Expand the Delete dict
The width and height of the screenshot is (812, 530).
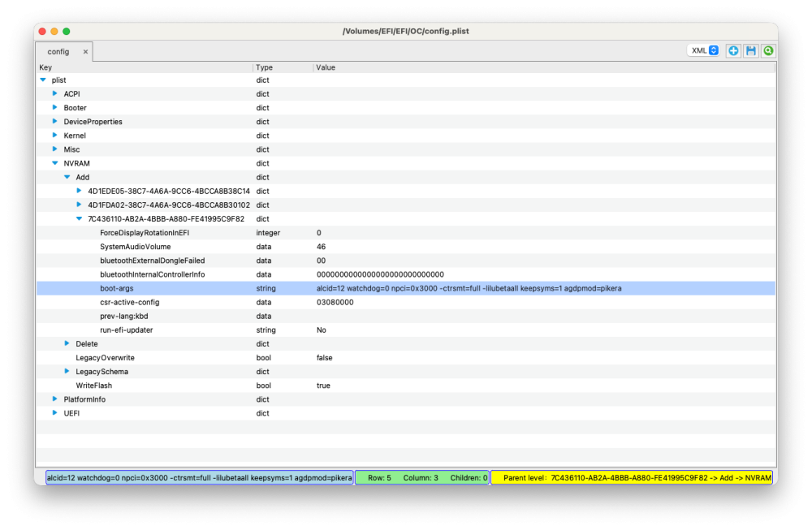(x=67, y=343)
